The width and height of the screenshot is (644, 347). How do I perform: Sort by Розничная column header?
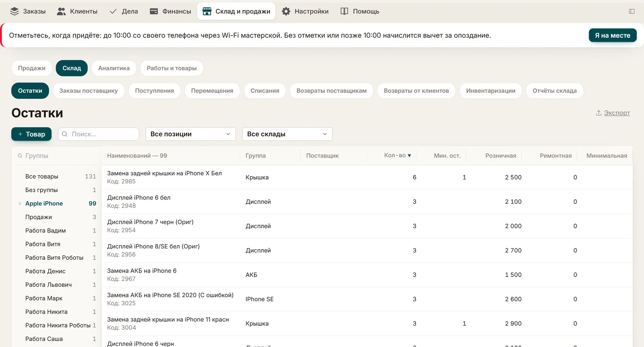tap(501, 156)
